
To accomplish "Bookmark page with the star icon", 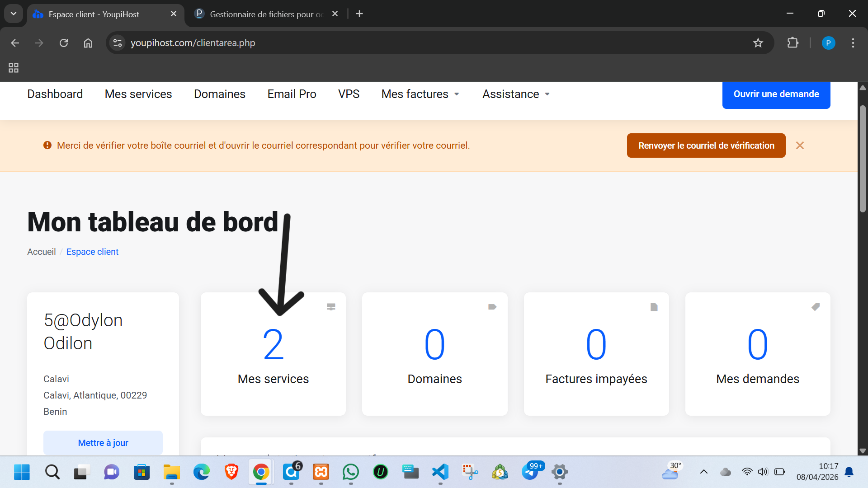I will pos(758,43).
